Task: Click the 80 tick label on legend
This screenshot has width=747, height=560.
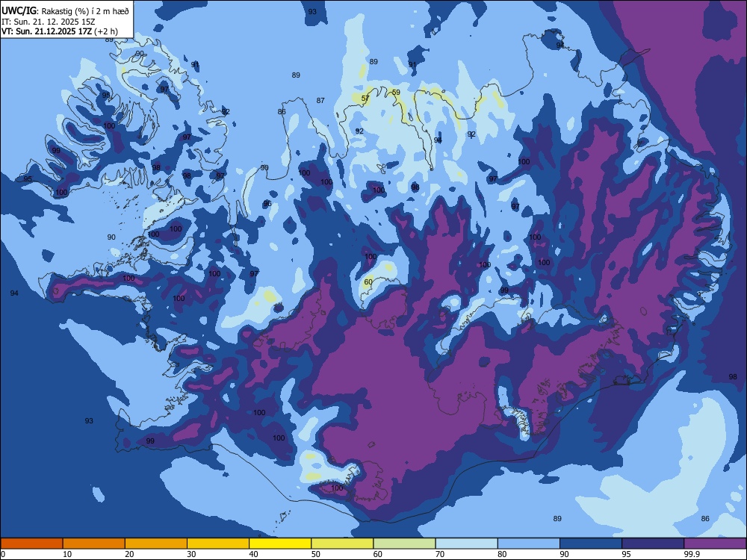Action: (x=502, y=554)
